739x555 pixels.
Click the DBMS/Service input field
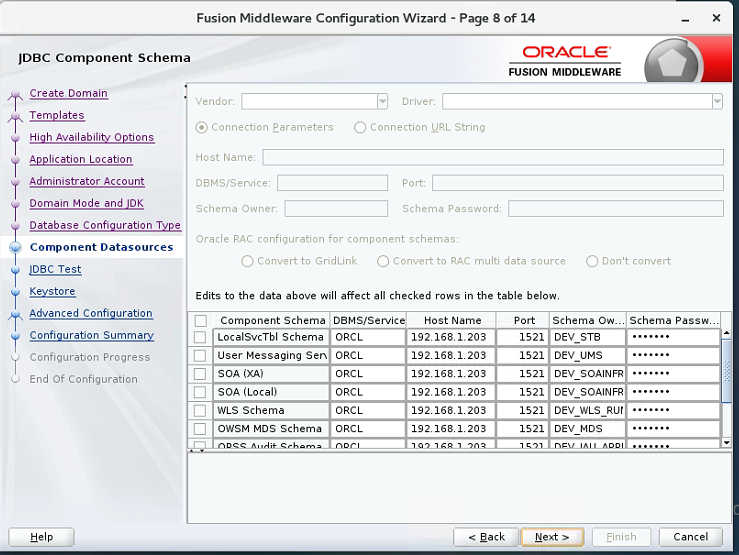[332, 183]
